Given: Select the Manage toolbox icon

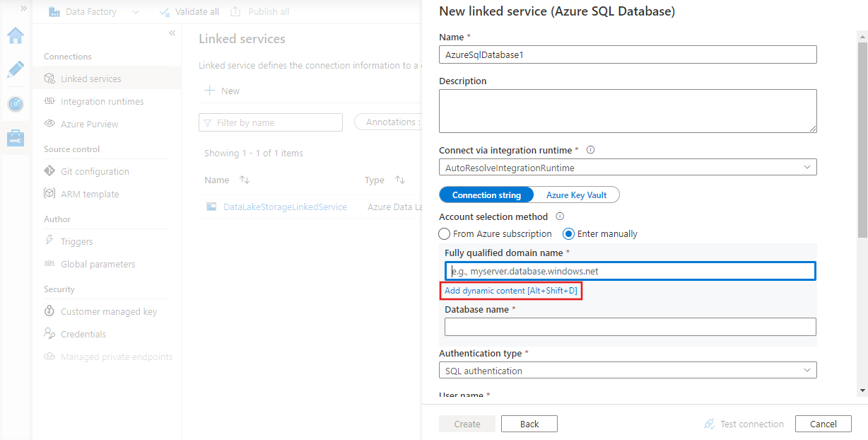Looking at the screenshot, I should point(16,137).
